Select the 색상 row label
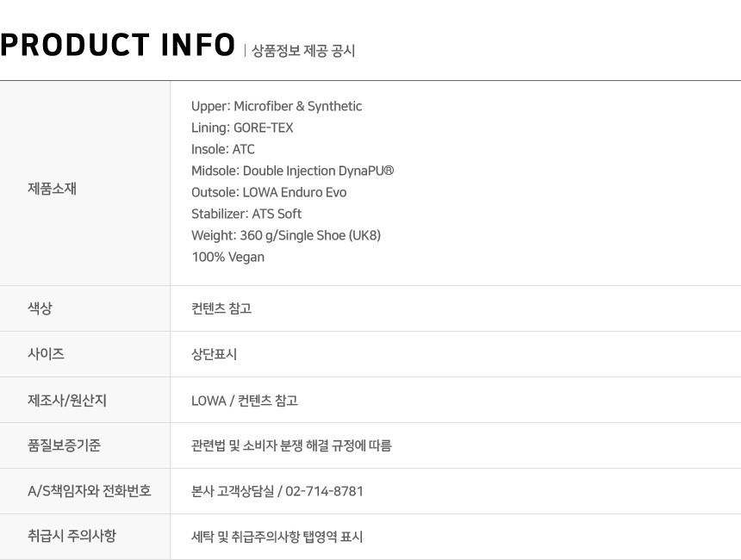Image resolution: width=741 pixels, height=560 pixels. pyautogui.click(x=40, y=308)
